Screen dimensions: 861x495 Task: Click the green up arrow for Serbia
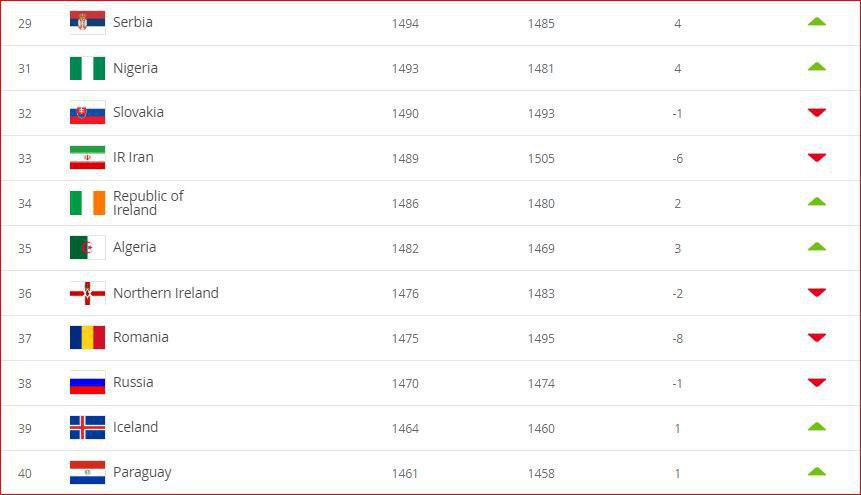coord(817,22)
